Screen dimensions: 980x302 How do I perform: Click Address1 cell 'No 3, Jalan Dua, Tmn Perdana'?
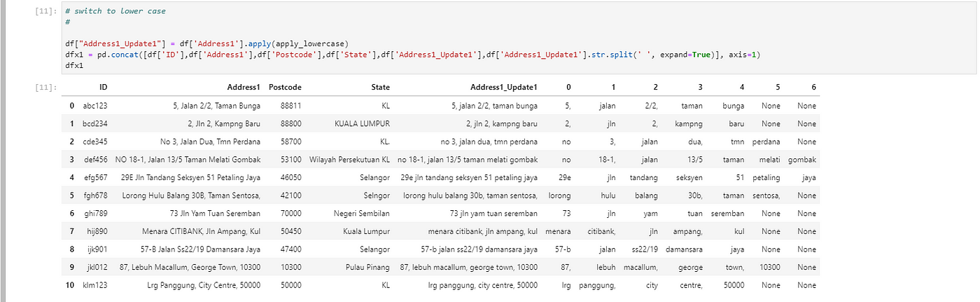(x=210, y=142)
